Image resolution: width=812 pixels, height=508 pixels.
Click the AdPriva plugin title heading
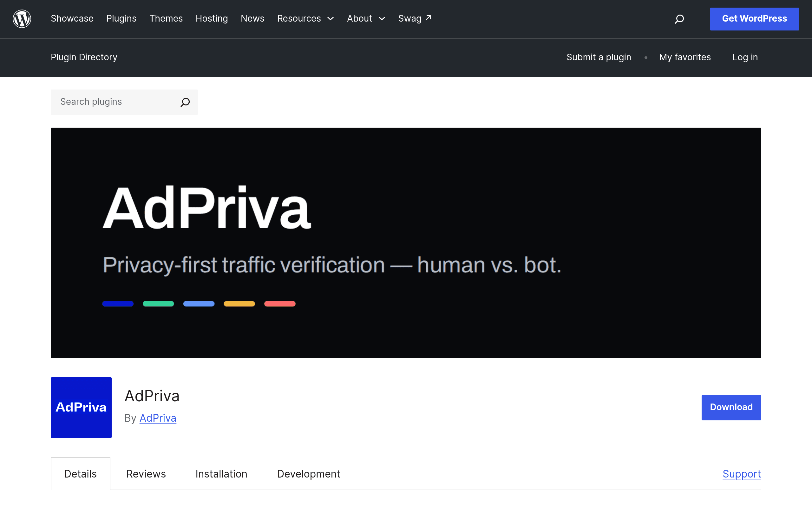pyautogui.click(x=152, y=396)
